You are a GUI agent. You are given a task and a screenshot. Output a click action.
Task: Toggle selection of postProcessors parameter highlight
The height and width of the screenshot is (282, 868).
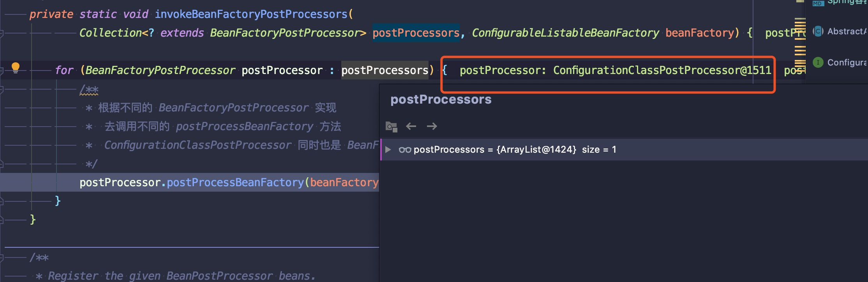coord(416,33)
